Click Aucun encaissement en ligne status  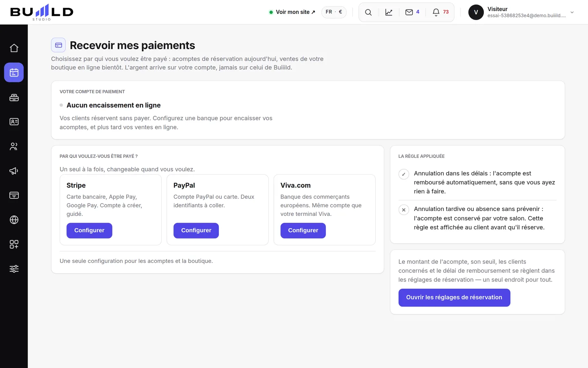coord(114,105)
